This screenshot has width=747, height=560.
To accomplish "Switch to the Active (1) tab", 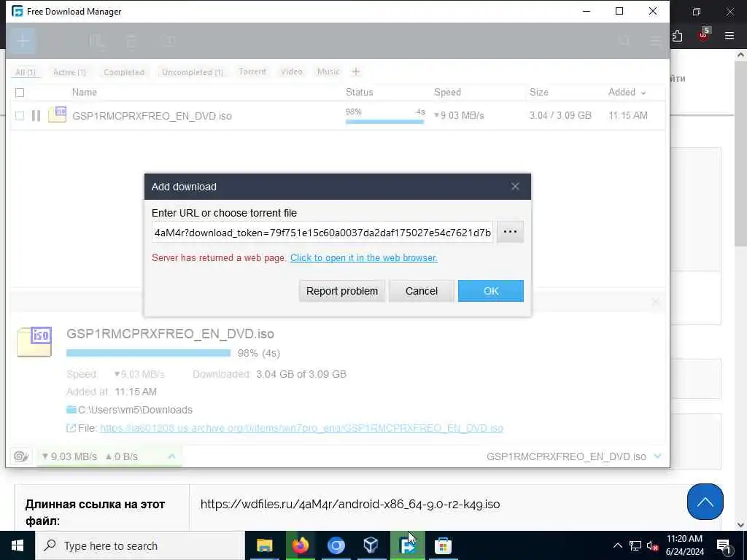I will click(69, 72).
